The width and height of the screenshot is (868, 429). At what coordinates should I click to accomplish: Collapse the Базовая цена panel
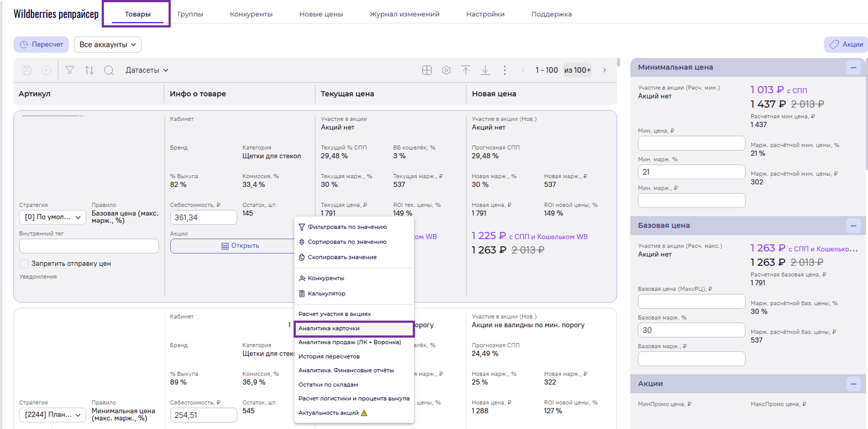[x=853, y=226]
